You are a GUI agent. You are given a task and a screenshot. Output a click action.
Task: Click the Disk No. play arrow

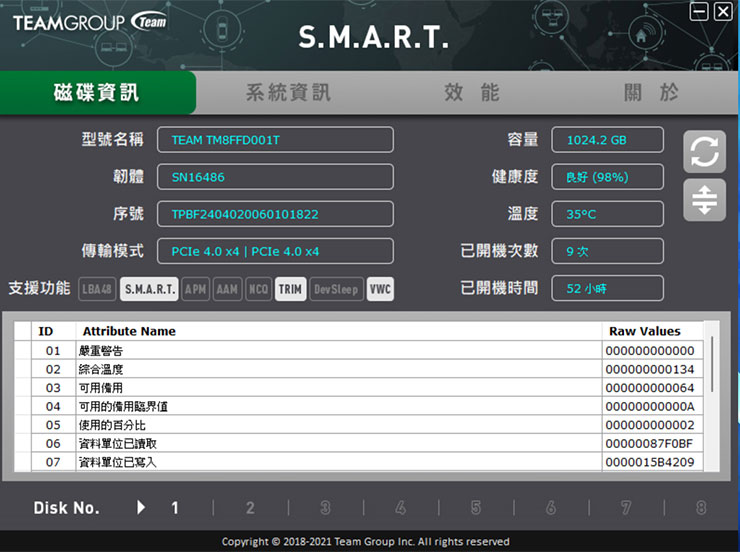point(141,508)
